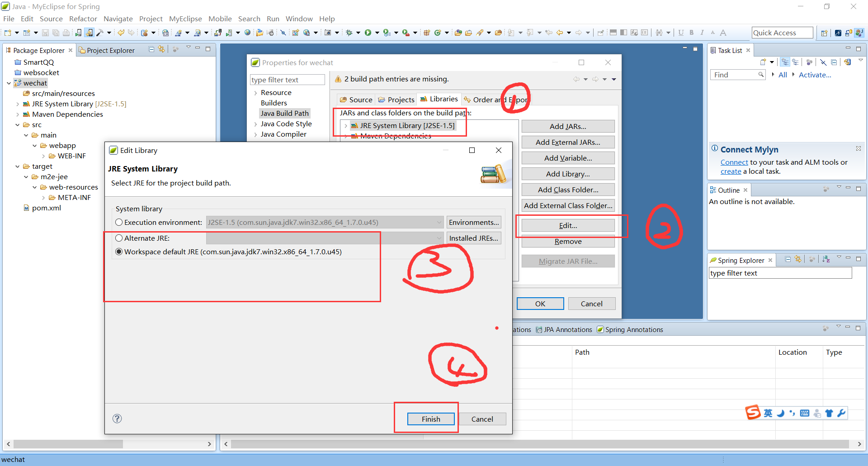
Task: Click the New Task icon in Task List
Action: pos(763,62)
